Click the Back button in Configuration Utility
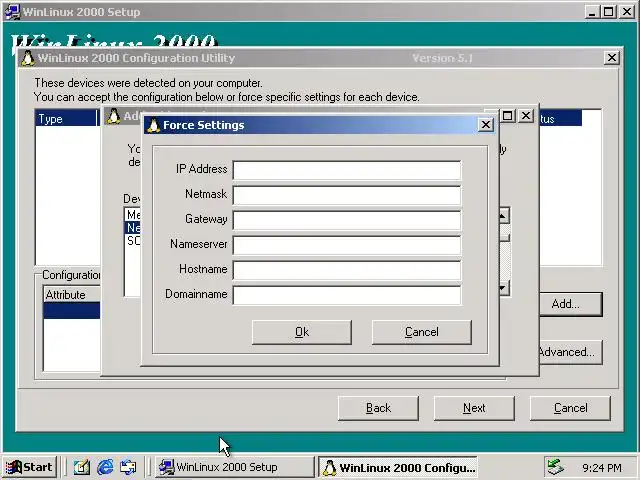Viewport: 640px width, 480px height. [378, 408]
